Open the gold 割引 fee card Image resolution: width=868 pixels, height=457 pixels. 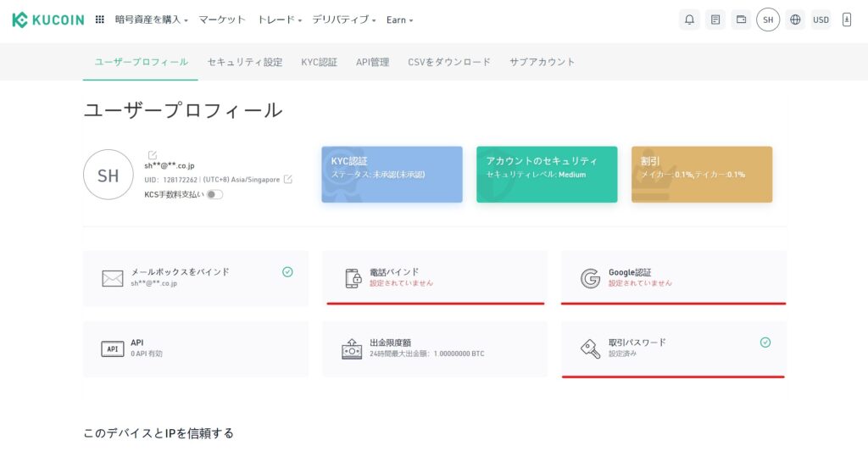click(702, 175)
